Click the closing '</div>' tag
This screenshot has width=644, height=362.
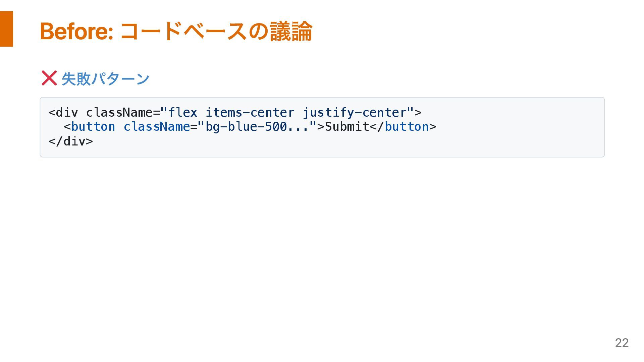[x=71, y=141]
